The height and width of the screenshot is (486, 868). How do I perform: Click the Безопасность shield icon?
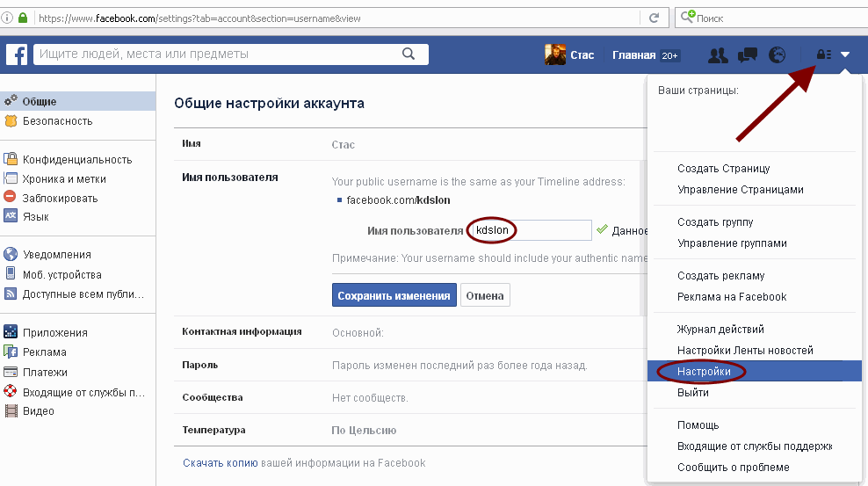tap(11, 120)
